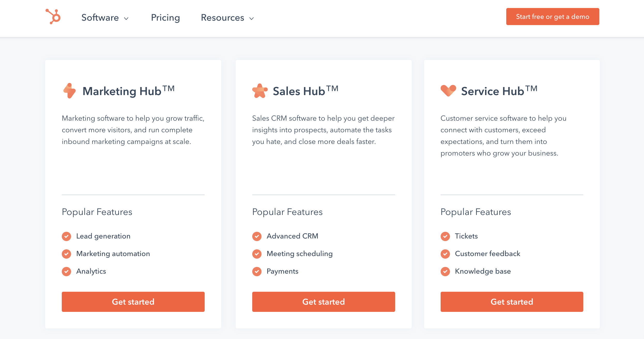Click Popular Features heading in Sales Hub card
644x339 pixels.
click(287, 212)
